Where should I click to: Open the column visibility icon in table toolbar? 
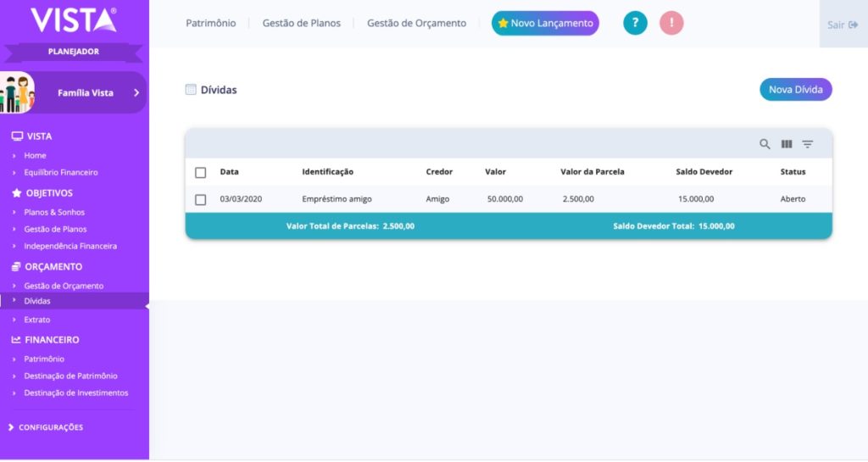pyautogui.click(x=787, y=144)
